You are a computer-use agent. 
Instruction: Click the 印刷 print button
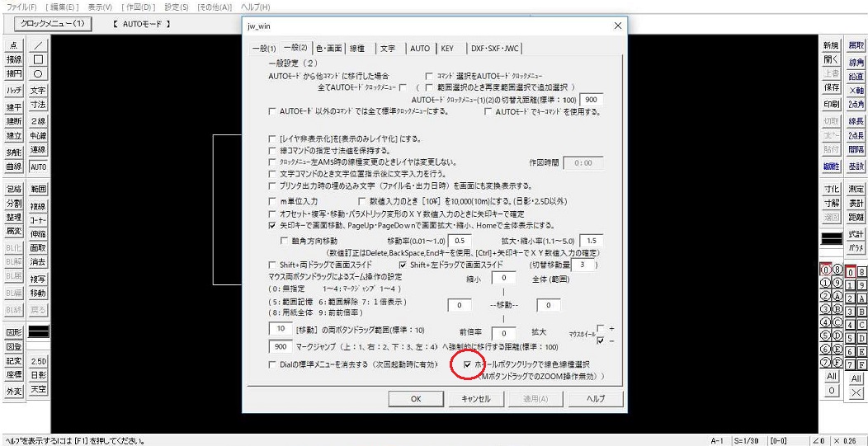point(831,105)
